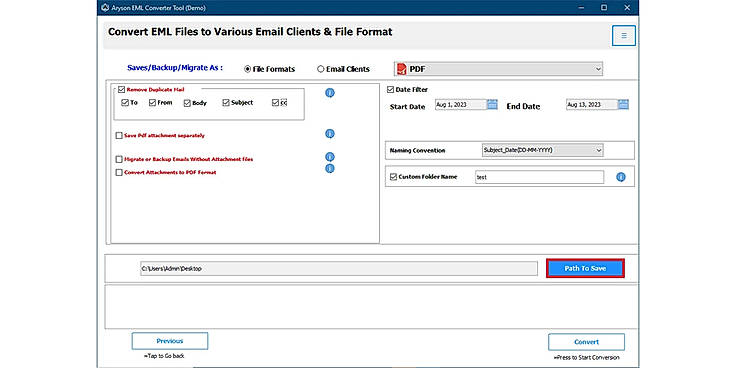736x368 pixels.
Task: Go back with the Previous button
Action: click(x=169, y=341)
